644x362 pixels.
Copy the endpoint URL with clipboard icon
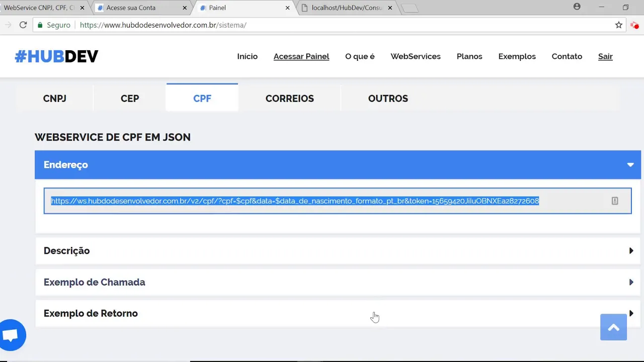[x=614, y=201]
